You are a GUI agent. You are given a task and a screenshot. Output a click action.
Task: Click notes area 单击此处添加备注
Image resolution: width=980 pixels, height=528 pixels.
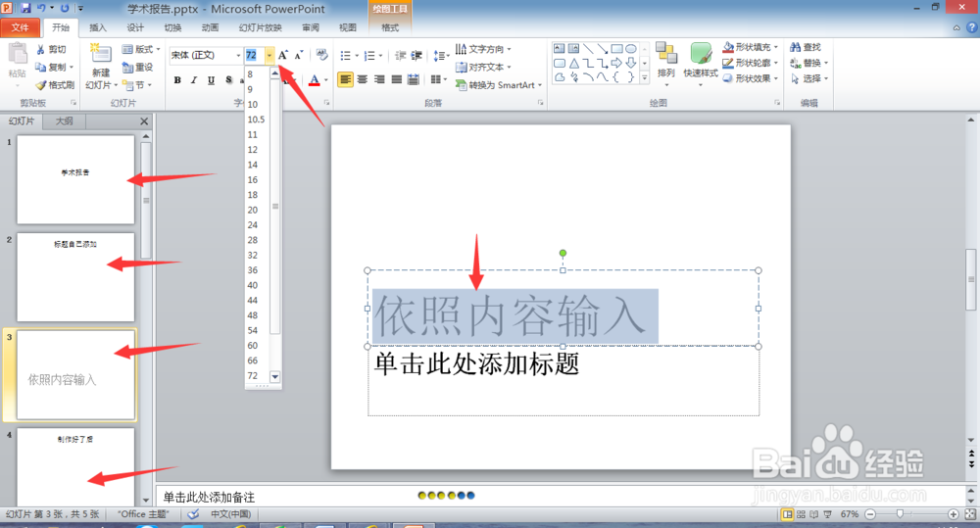(x=209, y=498)
